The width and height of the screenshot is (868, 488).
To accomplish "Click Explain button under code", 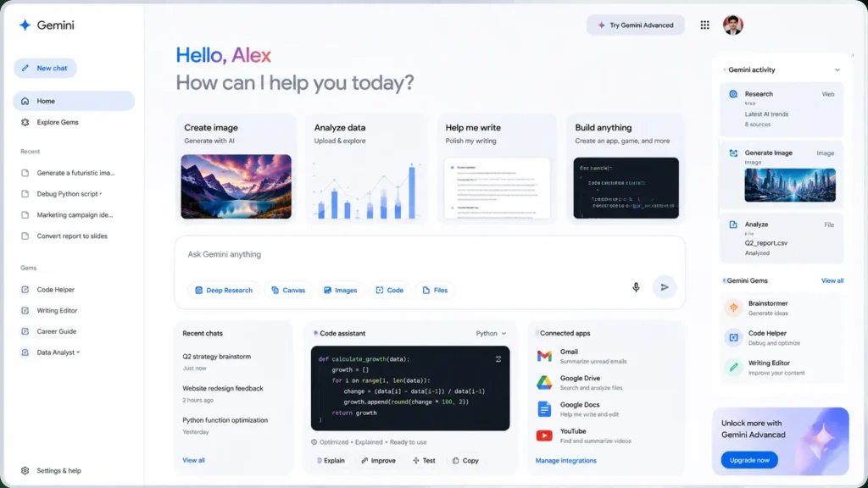I will pos(331,461).
